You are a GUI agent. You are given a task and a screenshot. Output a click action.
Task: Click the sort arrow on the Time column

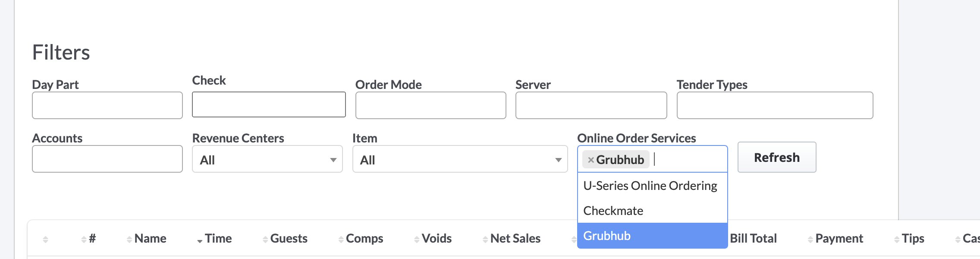pyautogui.click(x=200, y=239)
